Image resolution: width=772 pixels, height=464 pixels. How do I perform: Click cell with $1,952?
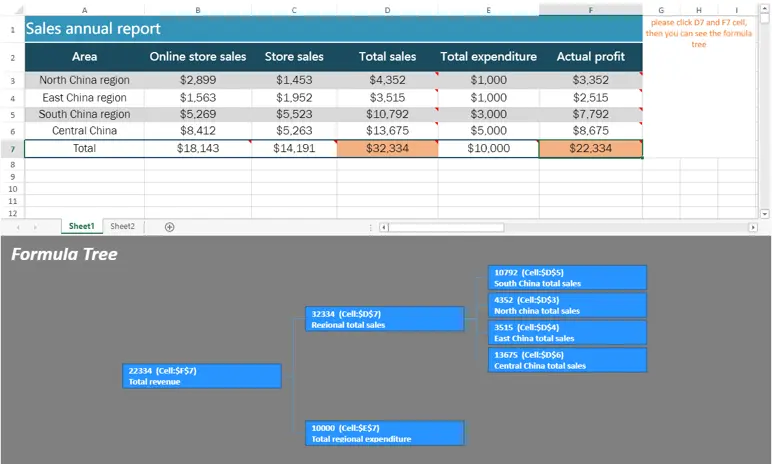pos(294,98)
